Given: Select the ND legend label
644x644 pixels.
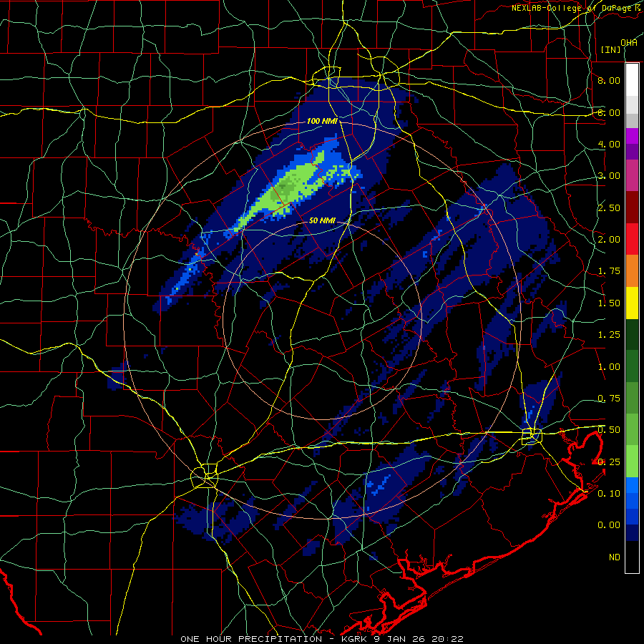Looking at the screenshot, I should point(615,557).
